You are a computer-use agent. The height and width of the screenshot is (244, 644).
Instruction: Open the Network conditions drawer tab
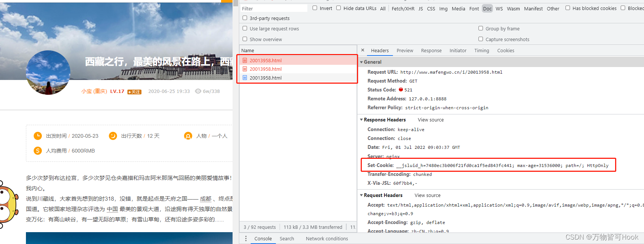(x=327, y=239)
